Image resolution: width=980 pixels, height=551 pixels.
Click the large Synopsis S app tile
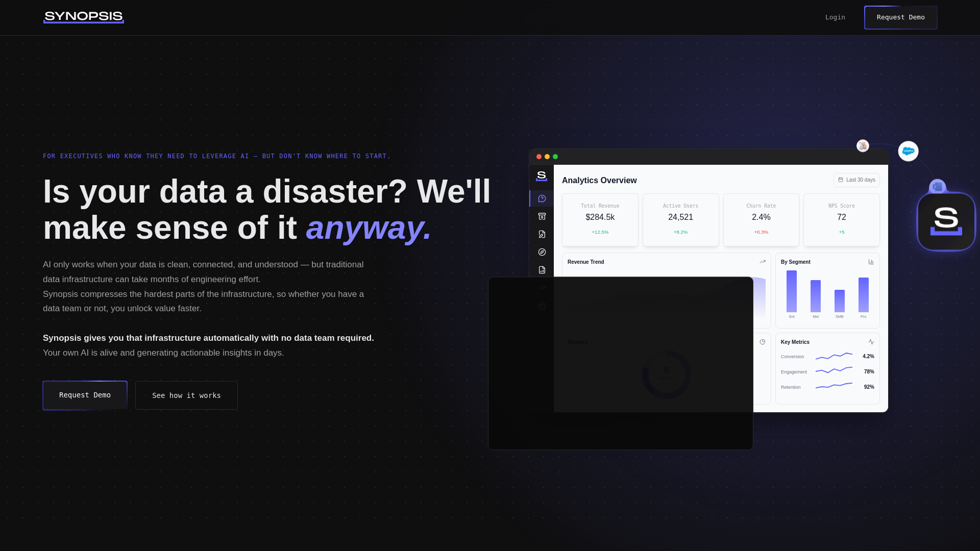point(946,221)
